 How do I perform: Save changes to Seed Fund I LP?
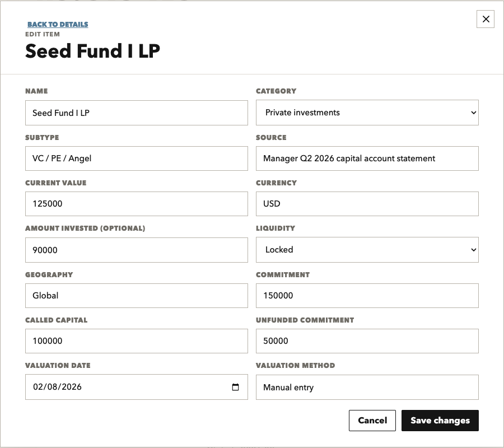point(440,421)
